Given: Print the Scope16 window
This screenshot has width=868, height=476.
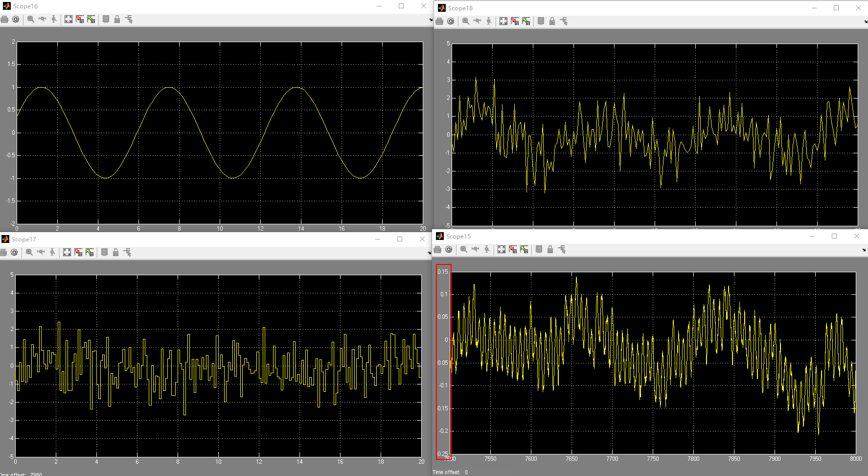Looking at the screenshot, I should [x=4, y=19].
